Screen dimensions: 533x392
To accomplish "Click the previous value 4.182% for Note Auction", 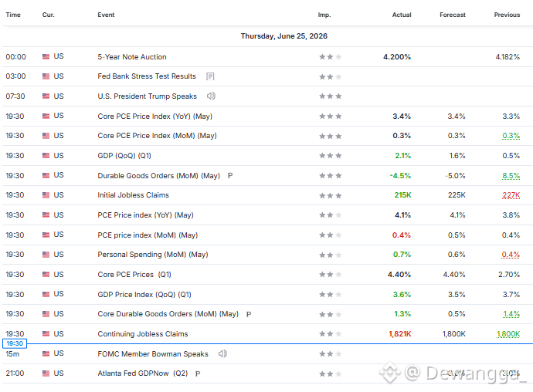I will coord(508,57).
